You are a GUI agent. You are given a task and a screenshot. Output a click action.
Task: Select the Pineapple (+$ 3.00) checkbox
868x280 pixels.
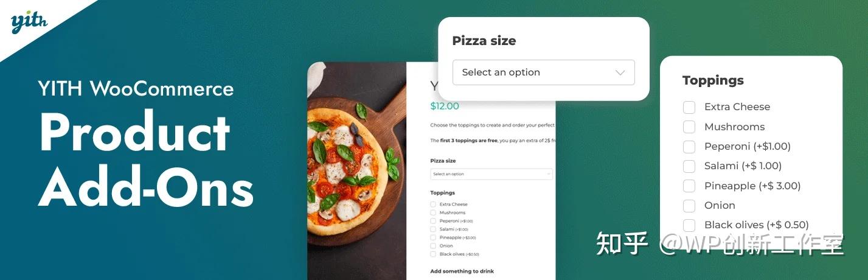(689, 186)
